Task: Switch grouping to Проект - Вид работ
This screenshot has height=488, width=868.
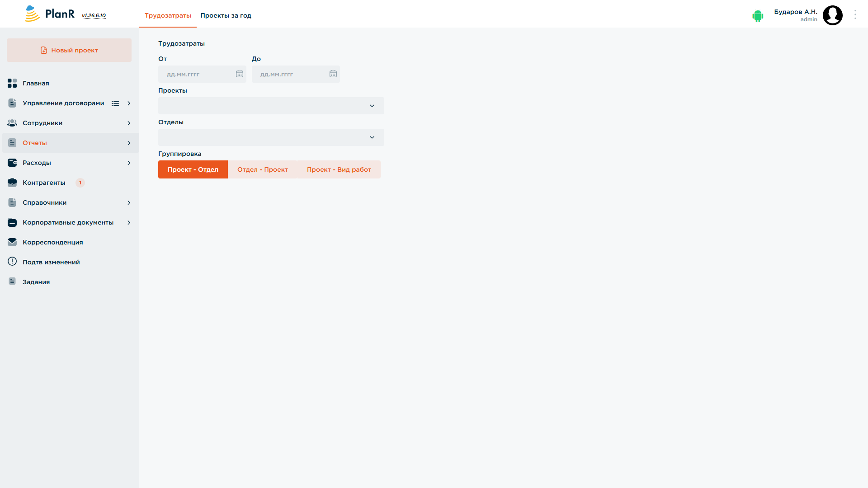Action: (x=339, y=169)
